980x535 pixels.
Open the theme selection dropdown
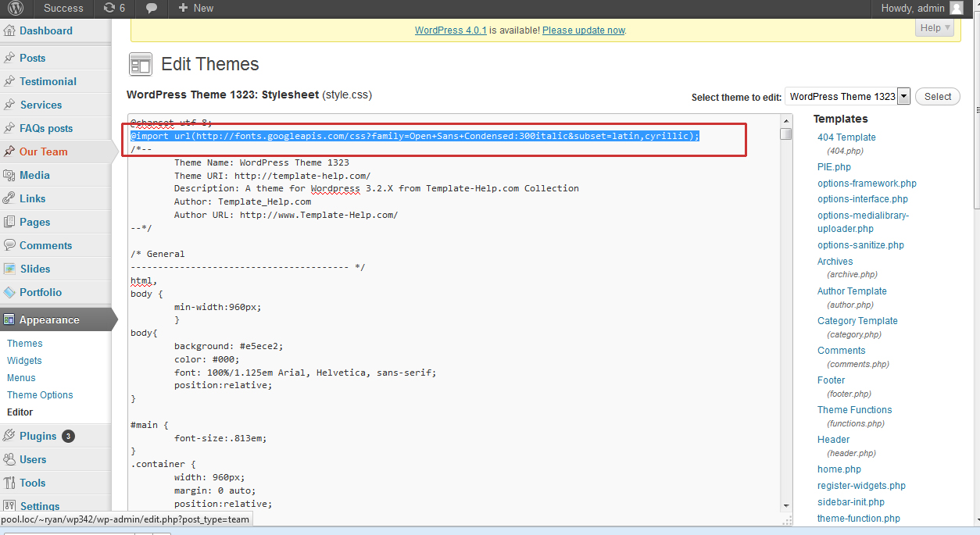click(x=847, y=96)
